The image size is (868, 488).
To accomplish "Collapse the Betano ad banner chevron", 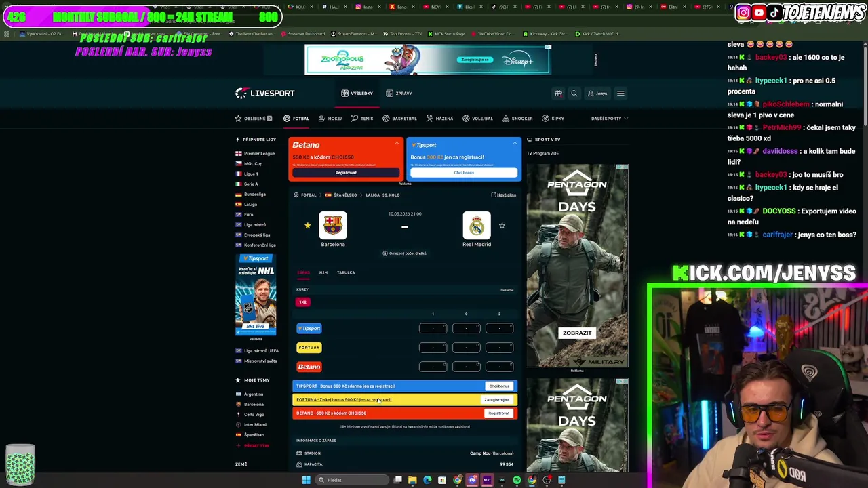I will coord(397,143).
